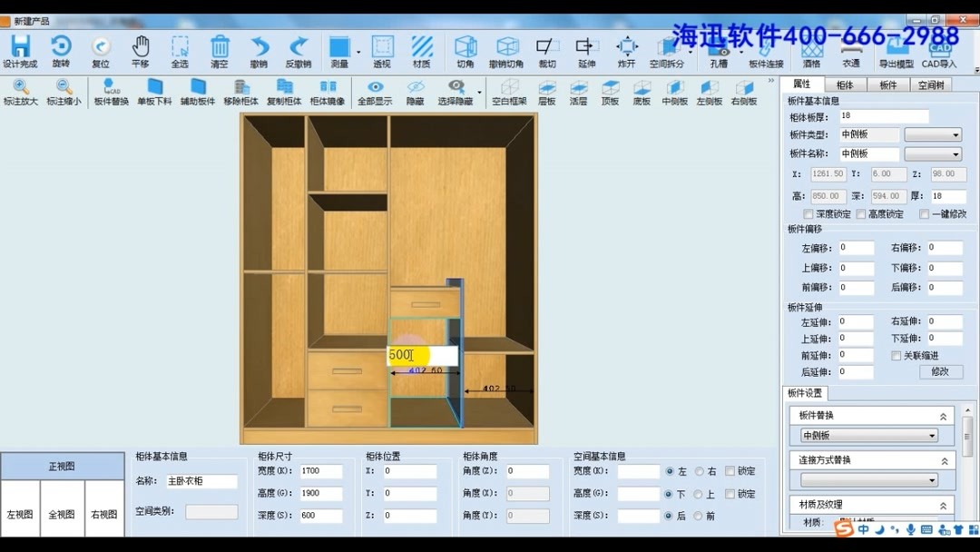Activate the 平移 pan tool
Screen dimensions: 980x552
[141, 50]
